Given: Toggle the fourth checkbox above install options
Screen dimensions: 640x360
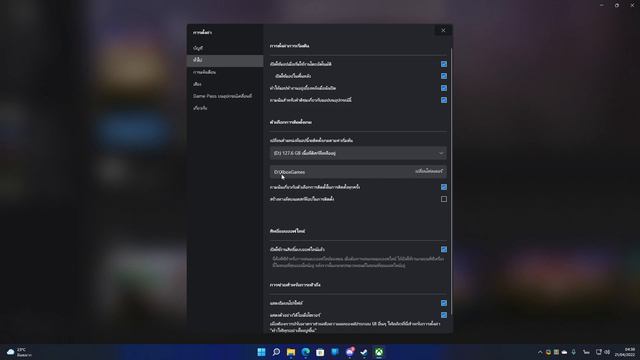Looking at the screenshot, I should pyautogui.click(x=444, y=100).
